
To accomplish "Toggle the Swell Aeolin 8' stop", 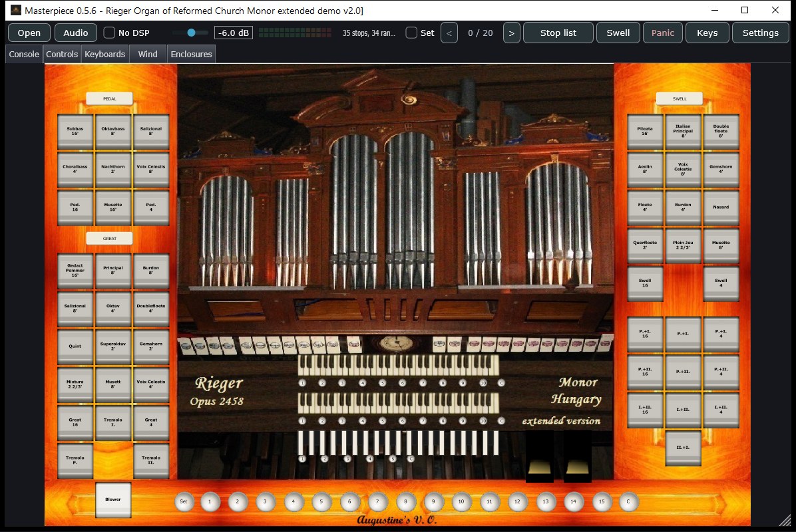I will click(x=645, y=170).
